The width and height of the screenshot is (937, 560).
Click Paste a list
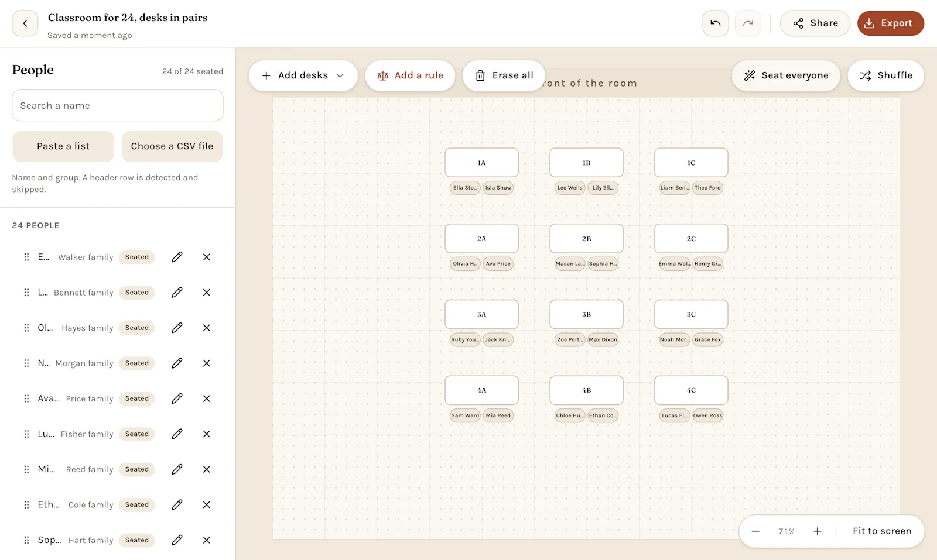(x=63, y=146)
